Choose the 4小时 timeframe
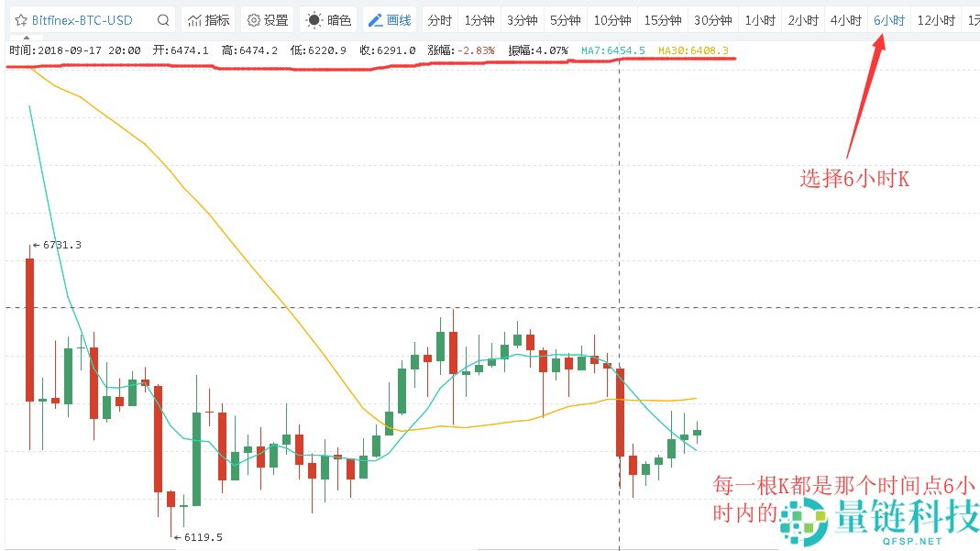 tap(845, 20)
